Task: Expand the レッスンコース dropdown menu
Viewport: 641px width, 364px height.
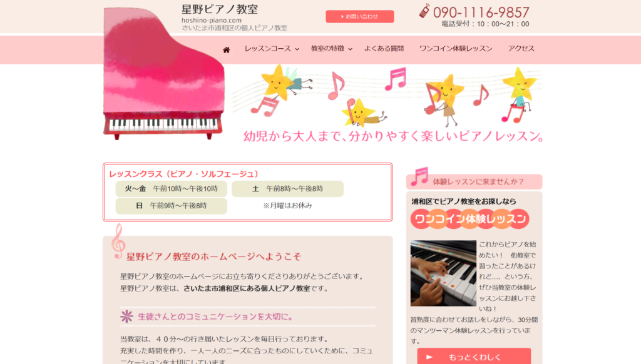Action: tap(272, 49)
